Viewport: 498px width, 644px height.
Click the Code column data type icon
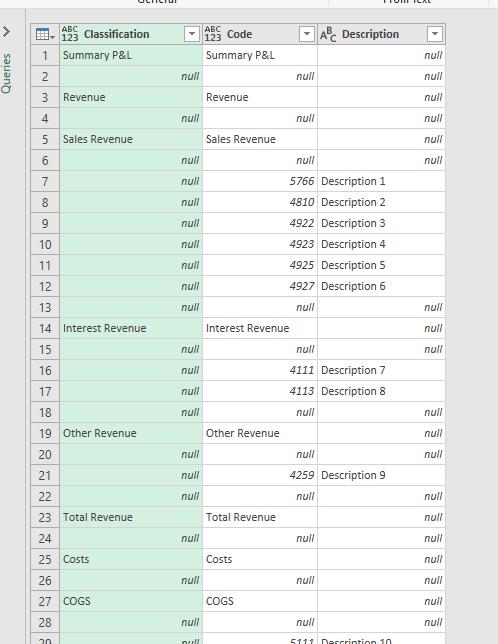point(213,34)
